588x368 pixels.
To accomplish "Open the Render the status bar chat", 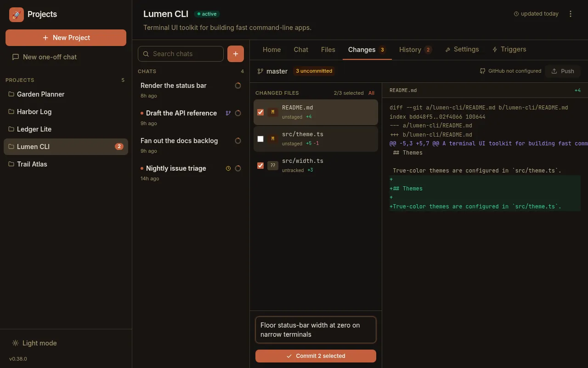I will [x=191, y=90].
